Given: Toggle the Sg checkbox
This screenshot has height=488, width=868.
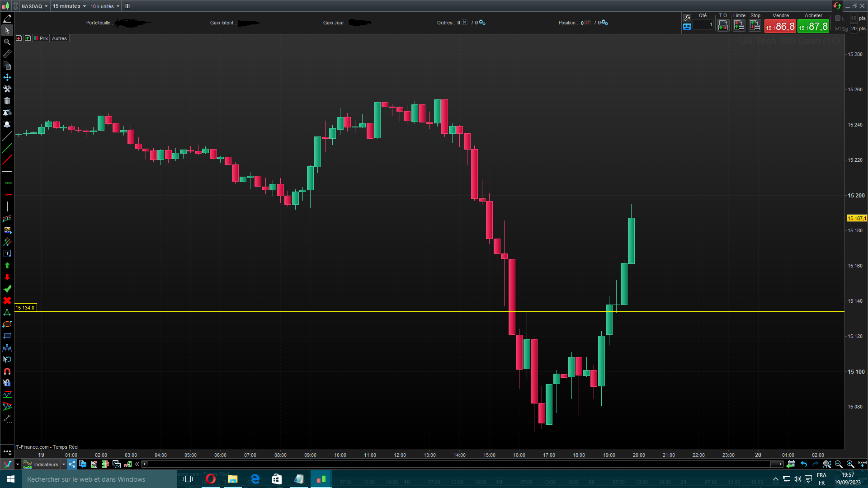Looking at the screenshot, I should click(x=838, y=28).
